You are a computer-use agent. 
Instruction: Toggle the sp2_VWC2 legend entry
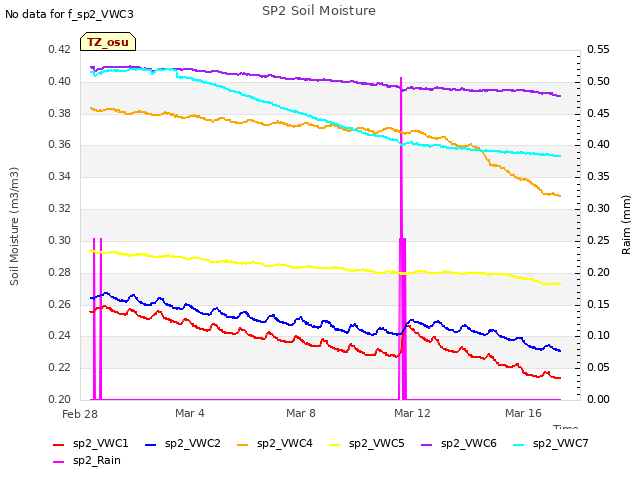pos(182,444)
